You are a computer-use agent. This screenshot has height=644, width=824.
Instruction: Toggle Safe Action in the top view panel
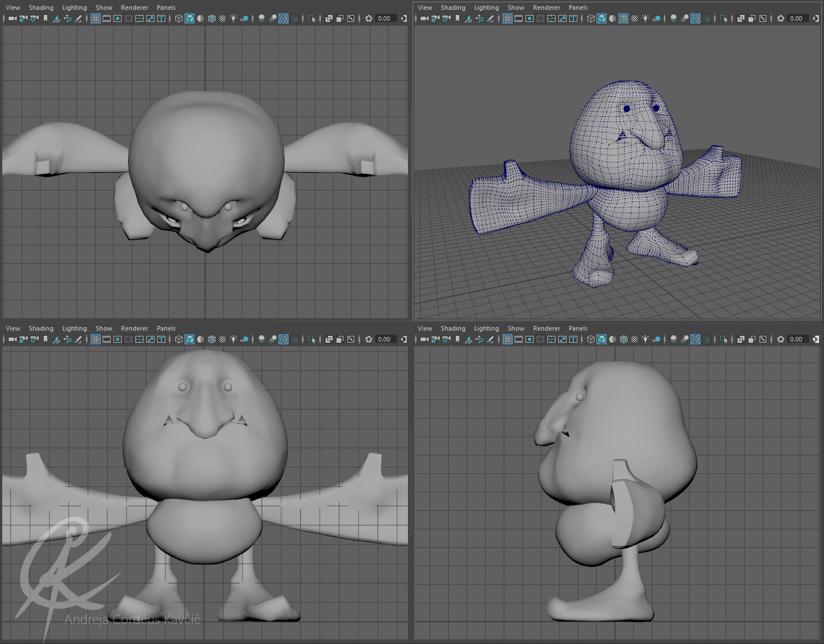(150, 18)
